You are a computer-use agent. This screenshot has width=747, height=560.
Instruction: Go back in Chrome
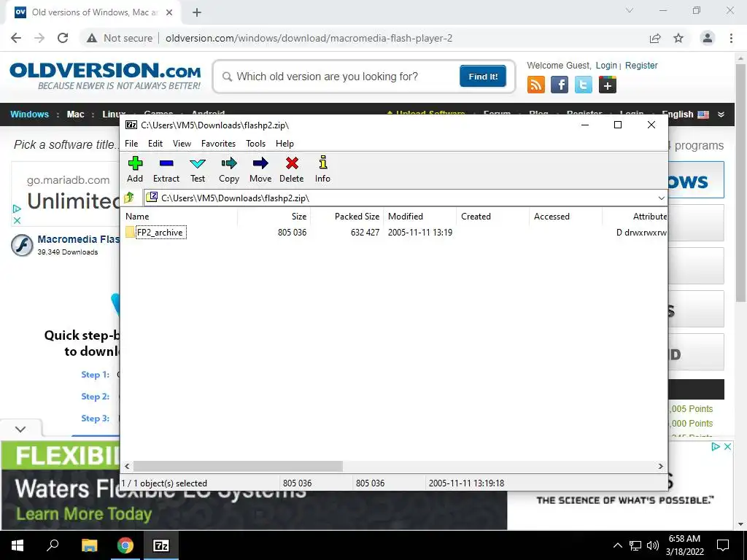[x=16, y=38]
